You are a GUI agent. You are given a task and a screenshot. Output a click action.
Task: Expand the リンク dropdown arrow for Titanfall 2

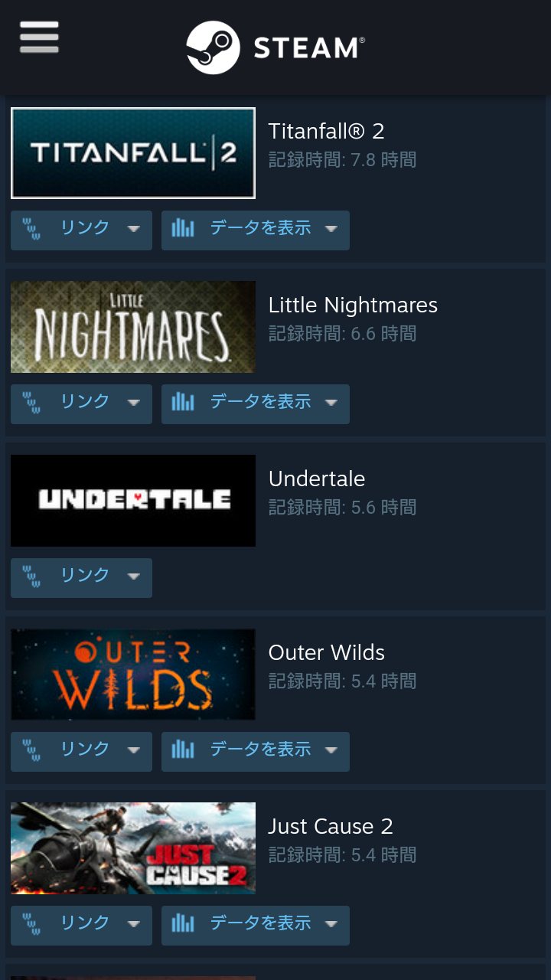[133, 229]
